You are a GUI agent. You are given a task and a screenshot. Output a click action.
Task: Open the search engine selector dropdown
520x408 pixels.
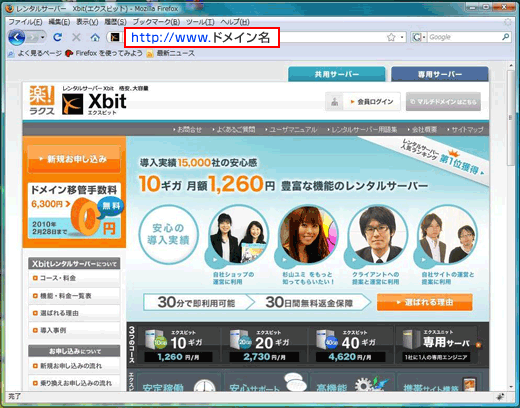click(418, 37)
